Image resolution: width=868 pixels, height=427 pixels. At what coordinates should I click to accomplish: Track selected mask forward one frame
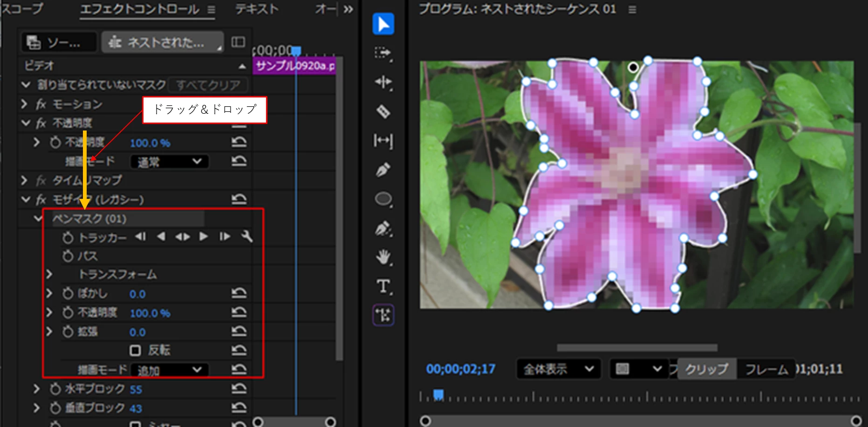click(225, 237)
